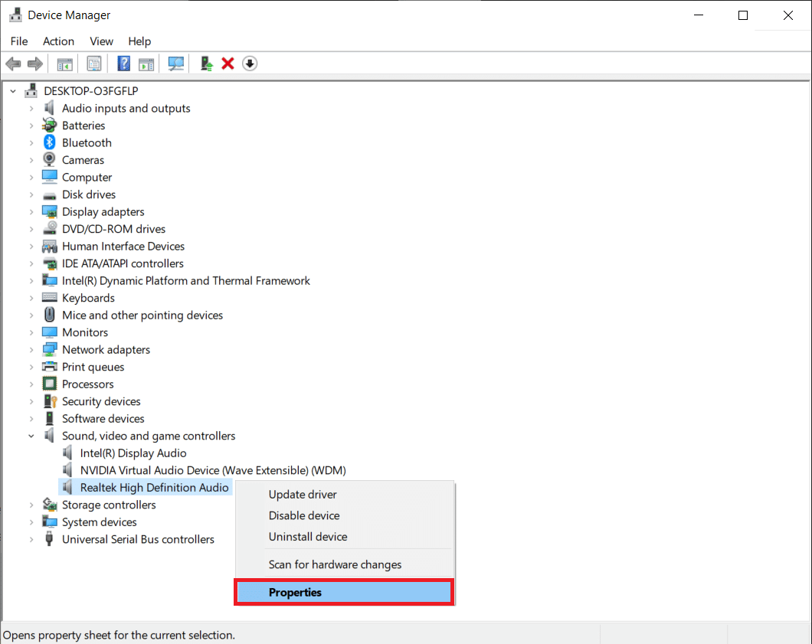Select Intel(R) Display Audio device
812x644 pixels.
tap(133, 453)
